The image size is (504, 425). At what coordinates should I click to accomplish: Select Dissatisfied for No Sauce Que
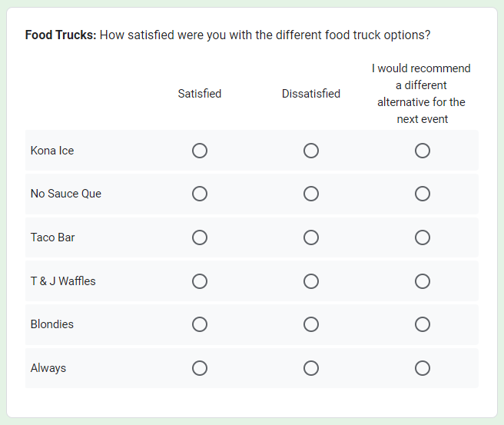click(x=311, y=194)
